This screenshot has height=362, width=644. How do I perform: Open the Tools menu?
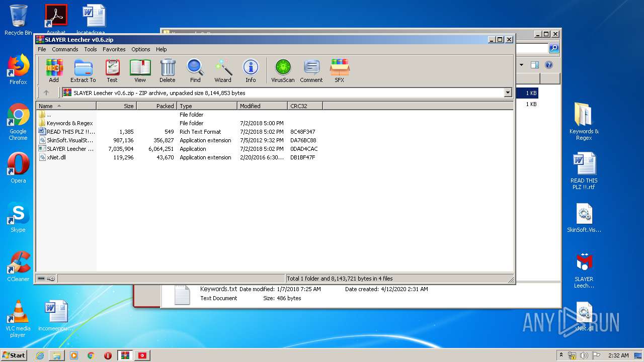click(x=91, y=49)
